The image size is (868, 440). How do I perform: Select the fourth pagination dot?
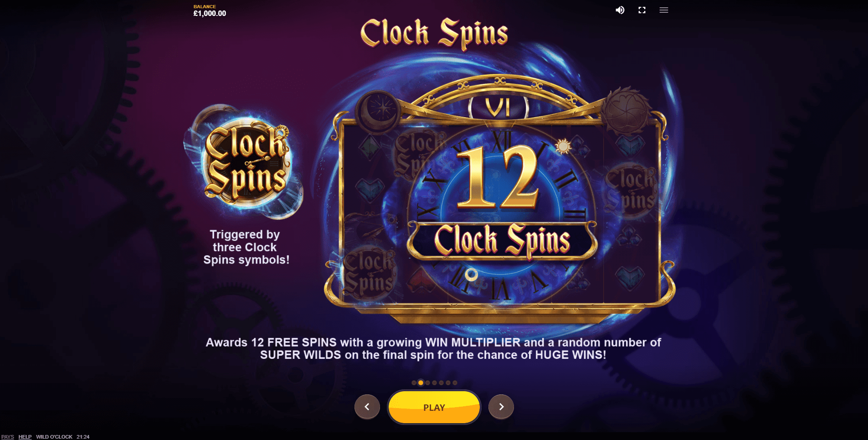tap(434, 383)
